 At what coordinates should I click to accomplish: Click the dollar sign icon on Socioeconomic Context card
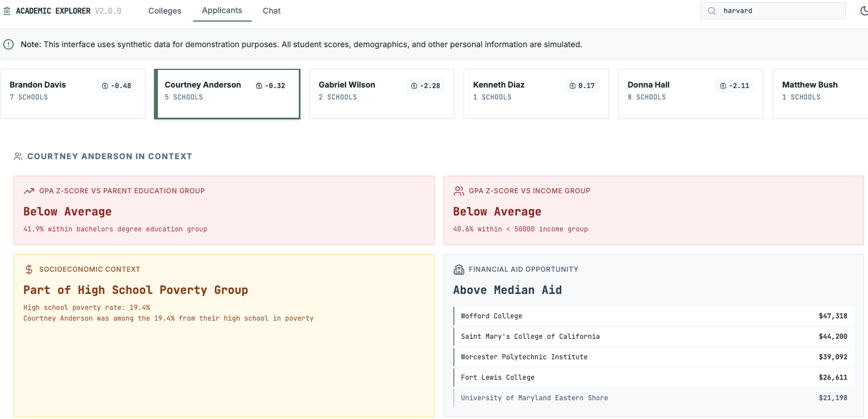[x=29, y=269]
